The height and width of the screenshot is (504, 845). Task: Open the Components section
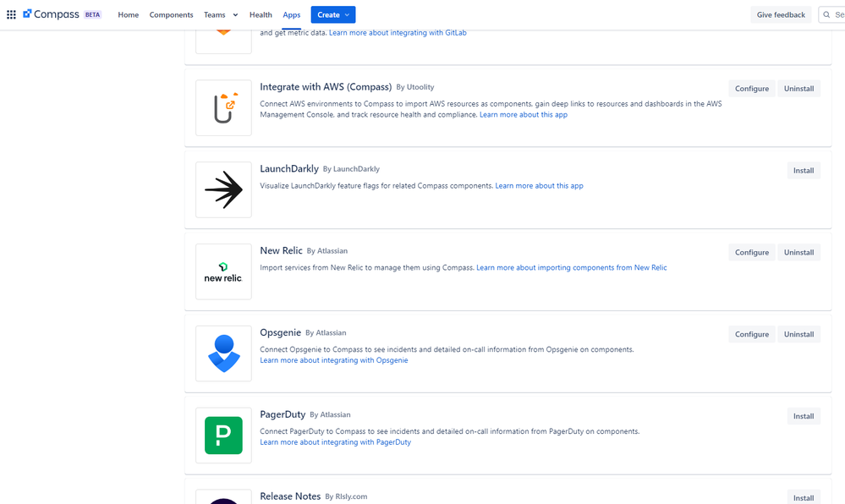pyautogui.click(x=171, y=14)
